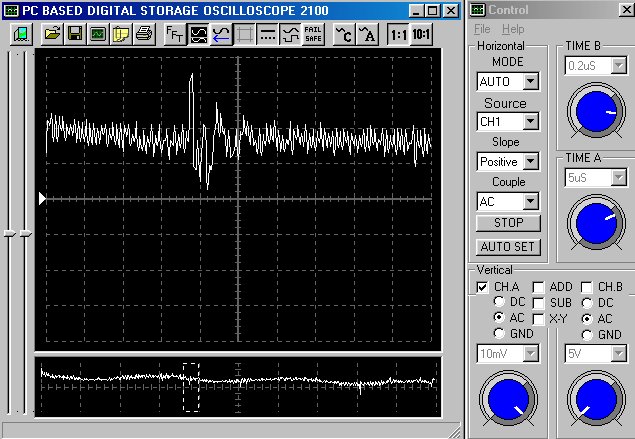
Task: Select DC coupling for channel A
Action: (x=500, y=302)
